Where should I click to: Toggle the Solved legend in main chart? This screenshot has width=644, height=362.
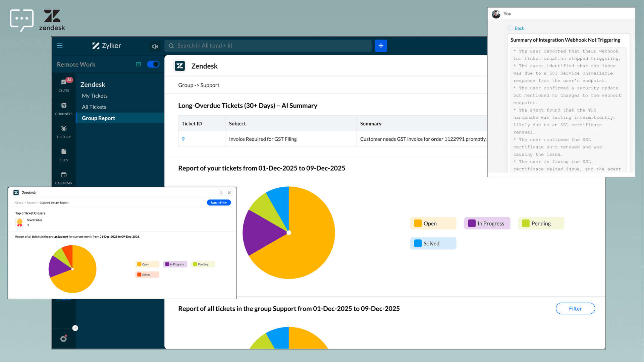(x=433, y=244)
